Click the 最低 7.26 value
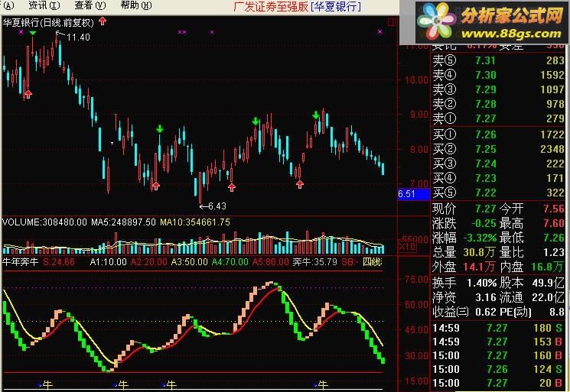 (x=554, y=238)
